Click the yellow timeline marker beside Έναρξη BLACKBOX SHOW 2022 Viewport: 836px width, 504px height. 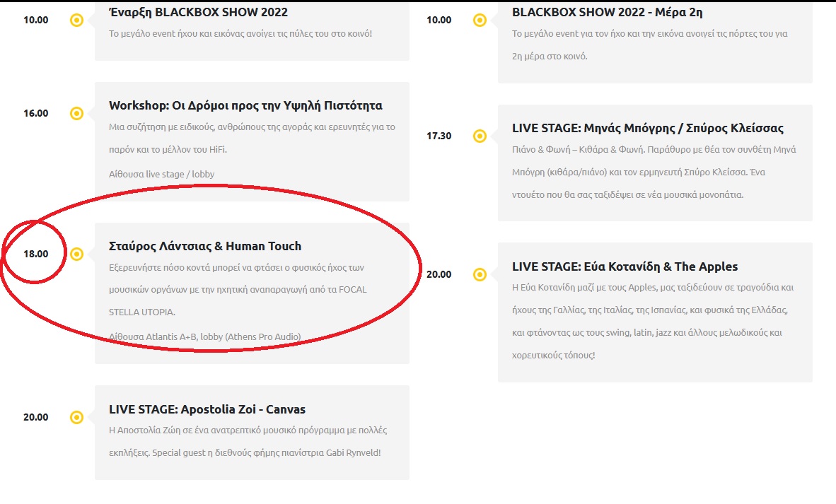pyautogui.click(x=77, y=20)
